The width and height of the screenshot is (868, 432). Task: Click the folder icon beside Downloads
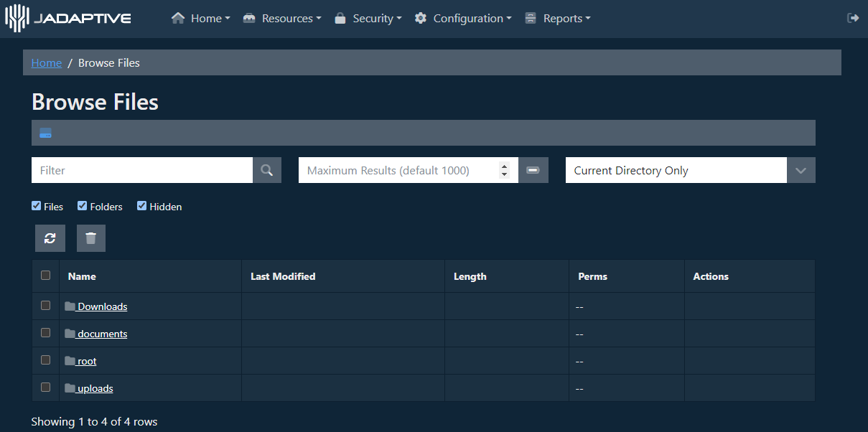click(70, 306)
